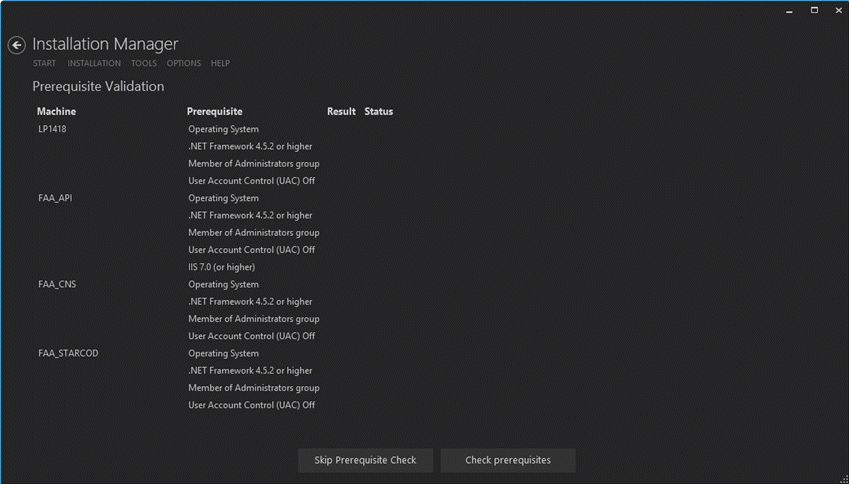Select the FAA_API machine entry
849x484 pixels.
pyautogui.click(x=55, y=198)
